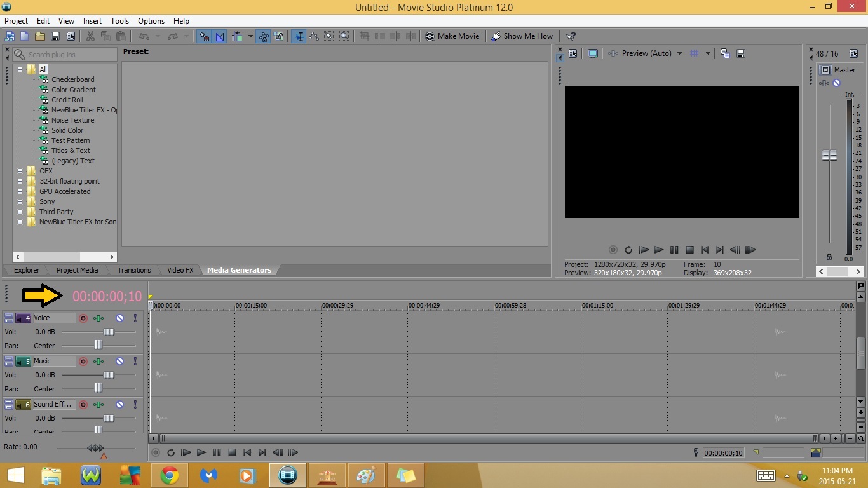Open Preview (Auto) quality dropdown
Image resolution: width=868 pixels, height=488 pixels.
(x=679, y=53)
